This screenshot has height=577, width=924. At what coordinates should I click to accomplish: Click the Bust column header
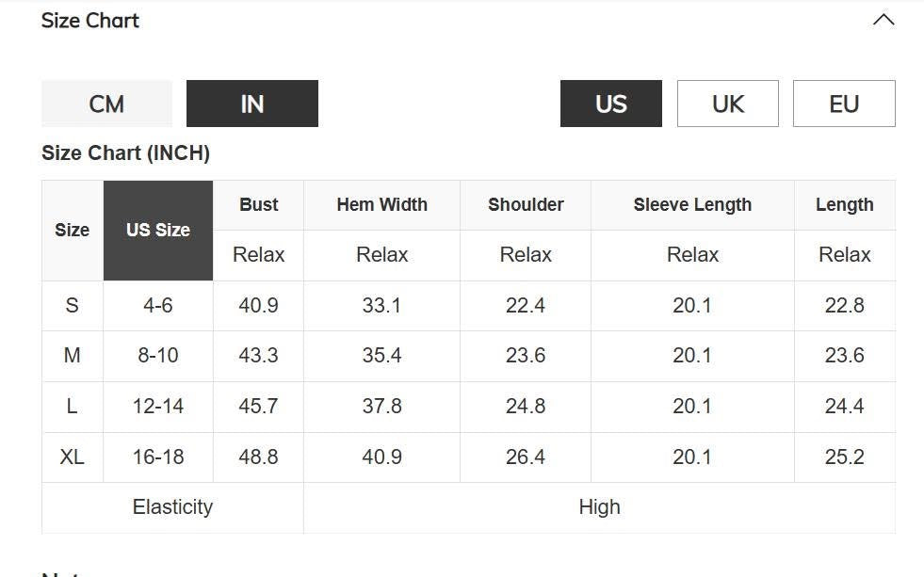258,204
